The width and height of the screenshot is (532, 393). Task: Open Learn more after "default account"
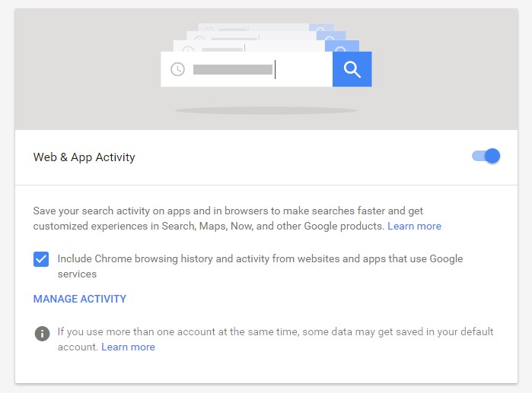(128, 347)
